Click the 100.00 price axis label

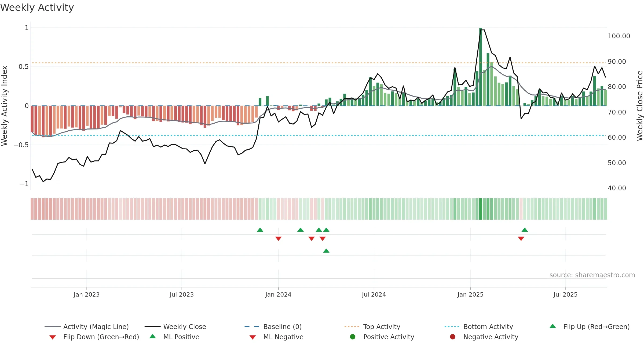tap(619, 36)
